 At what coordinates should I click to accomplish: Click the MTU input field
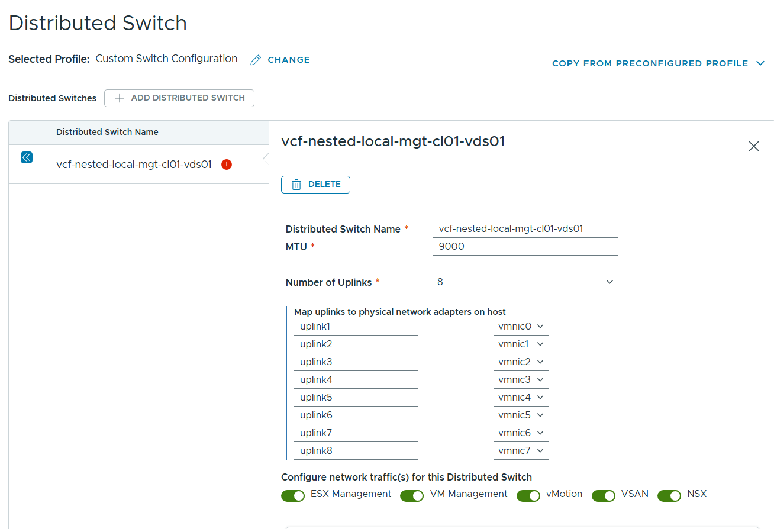pyautogui.click(x=525, y=247)
